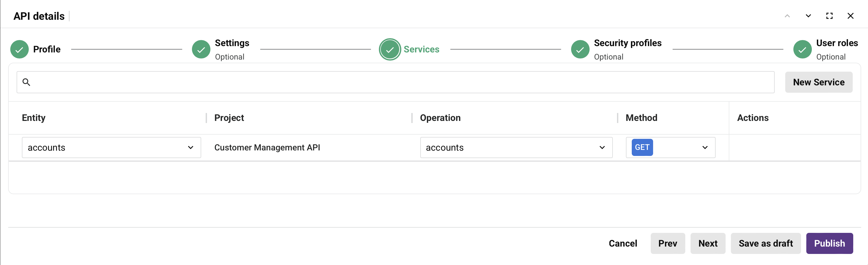Switch to the Security profiles step
This screenshot has height=265, width=868.
click(x=628, y=43)
